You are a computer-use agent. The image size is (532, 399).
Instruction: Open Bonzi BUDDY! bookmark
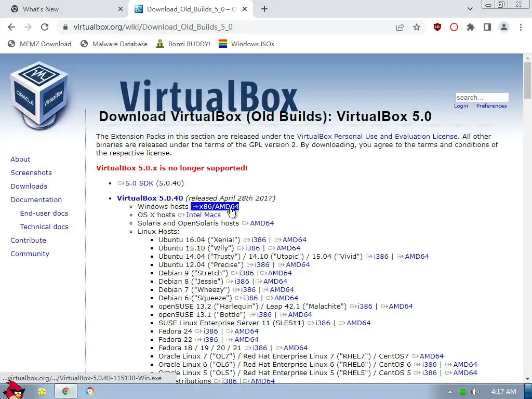coord(183,44)
